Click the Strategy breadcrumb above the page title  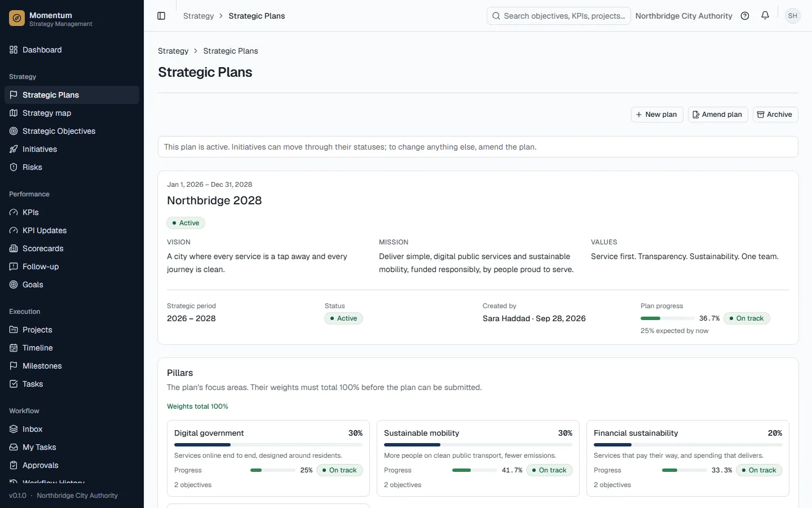[x=173, y=51]
